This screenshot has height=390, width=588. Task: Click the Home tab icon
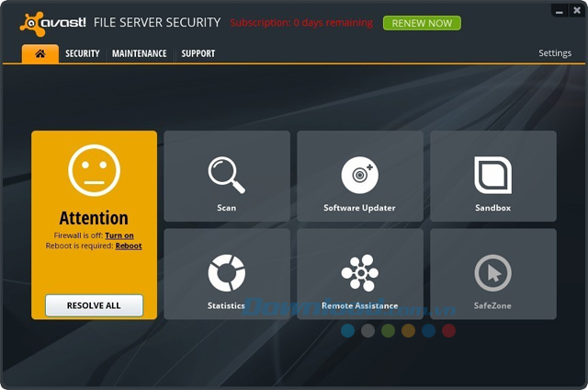click(x=40, y=53)
